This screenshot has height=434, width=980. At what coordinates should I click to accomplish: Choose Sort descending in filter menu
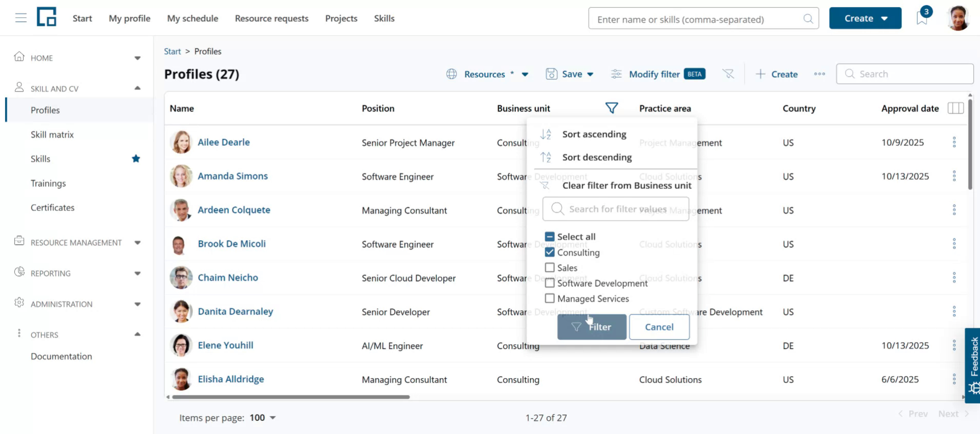(x=596, y=157)
